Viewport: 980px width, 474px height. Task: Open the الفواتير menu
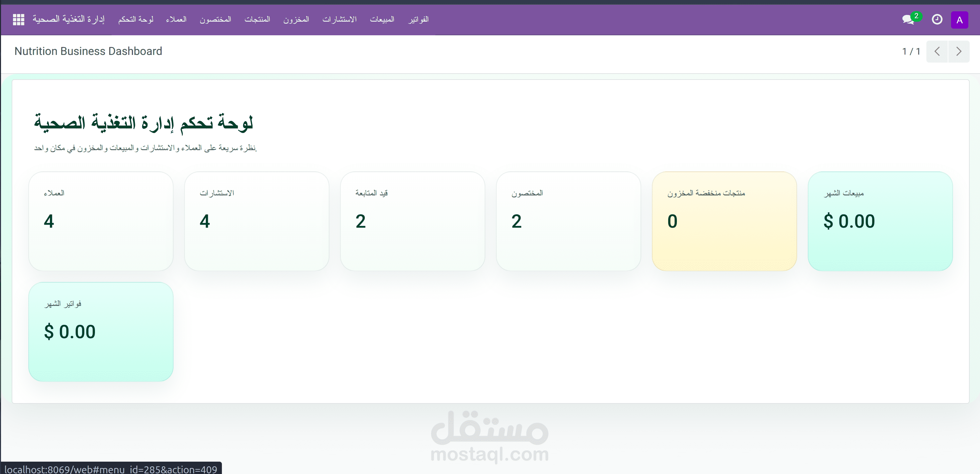418,19
